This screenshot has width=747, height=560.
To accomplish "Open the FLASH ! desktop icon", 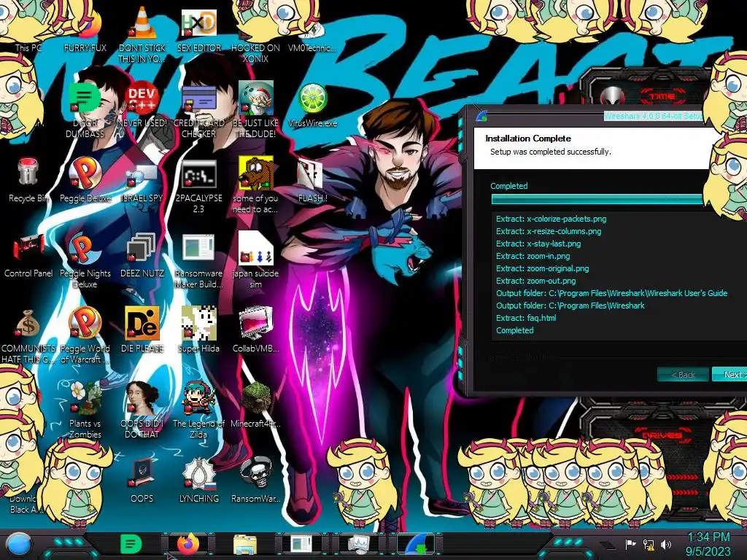I will tap(312, 180).
